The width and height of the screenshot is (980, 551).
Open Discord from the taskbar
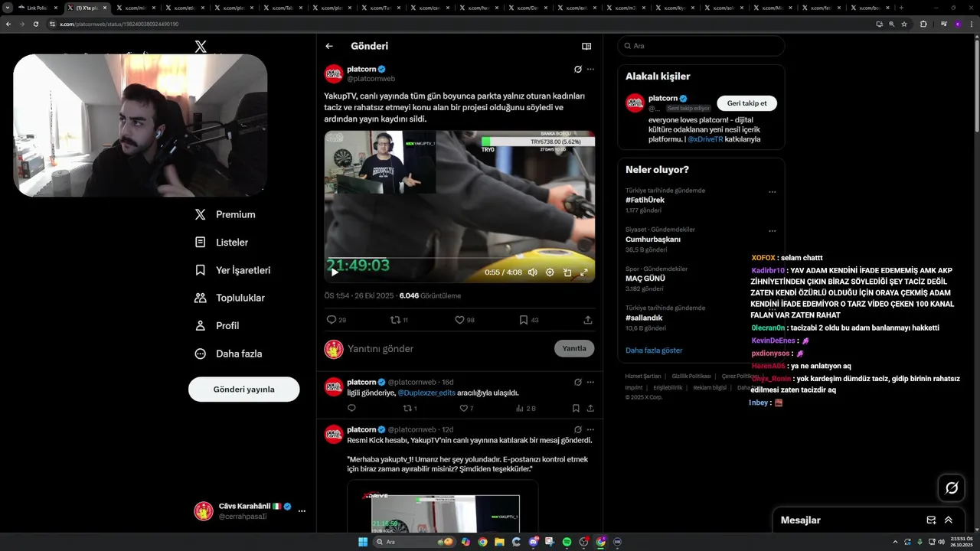[x=533, y=542]
